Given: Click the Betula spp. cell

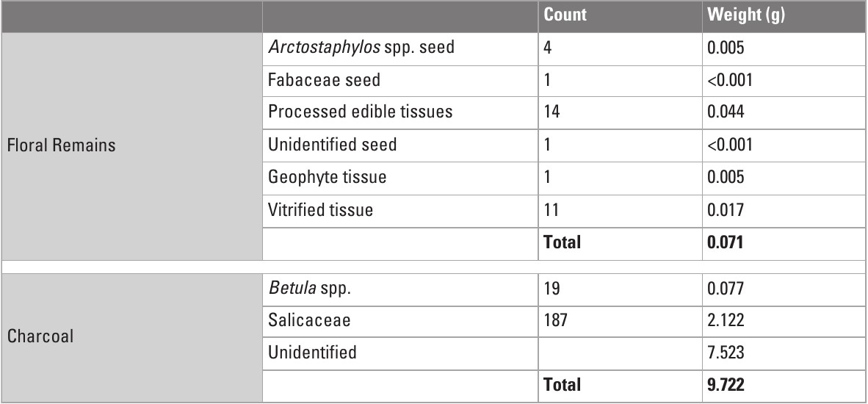Looking at the screenshot, I should pos(300,288).
